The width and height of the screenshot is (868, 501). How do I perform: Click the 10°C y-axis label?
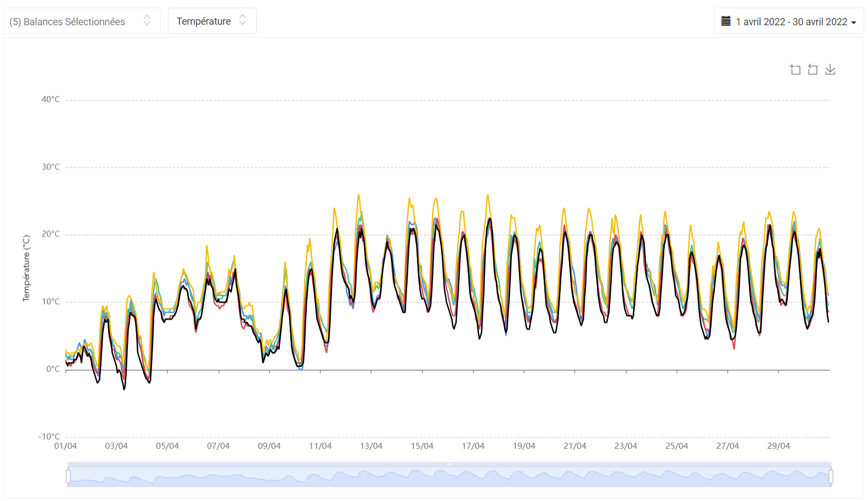point(50,302)
